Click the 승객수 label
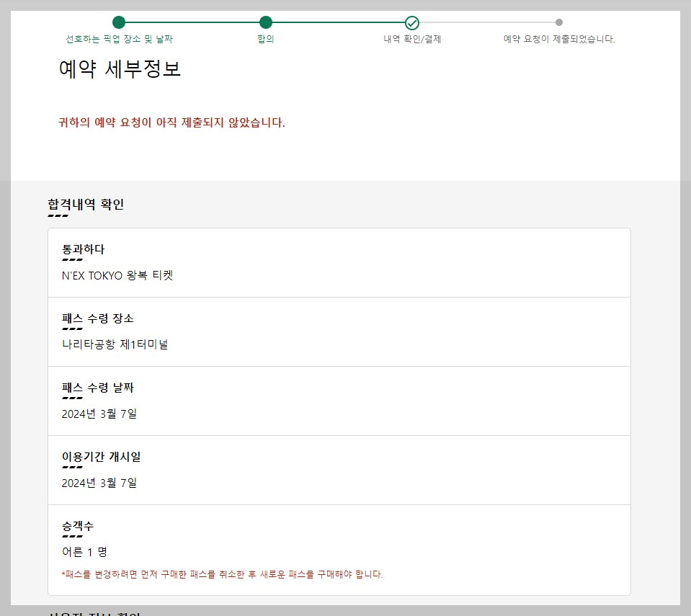 click(78, 526)
